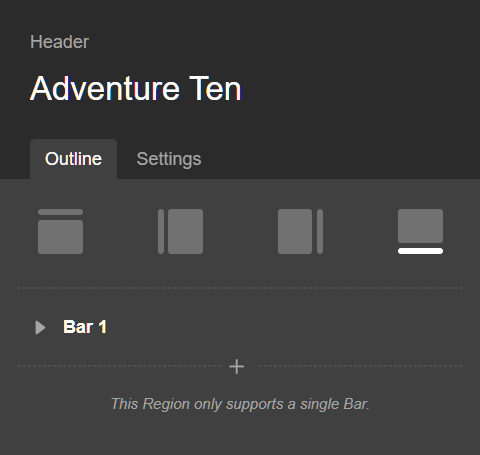Click the Adventure Ten title

coord(136,88)
